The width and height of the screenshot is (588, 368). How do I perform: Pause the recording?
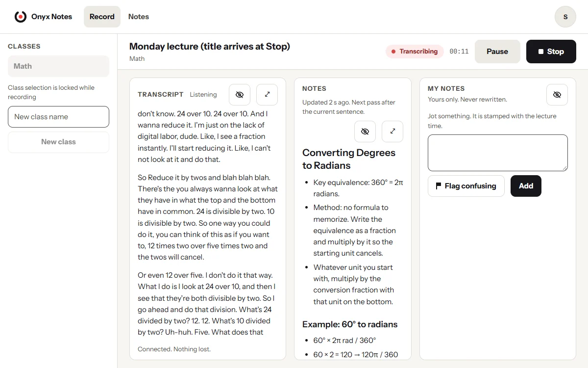tap(497, 52)
